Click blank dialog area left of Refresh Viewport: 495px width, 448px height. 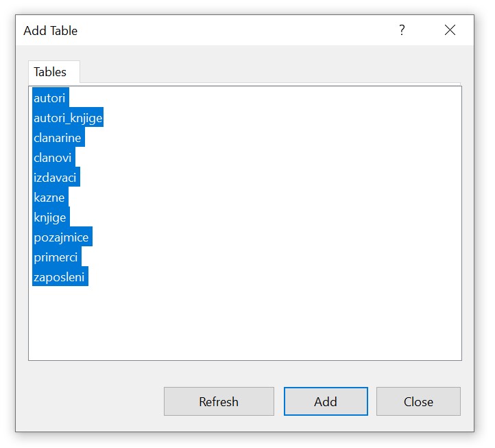(x=89, y=401)
